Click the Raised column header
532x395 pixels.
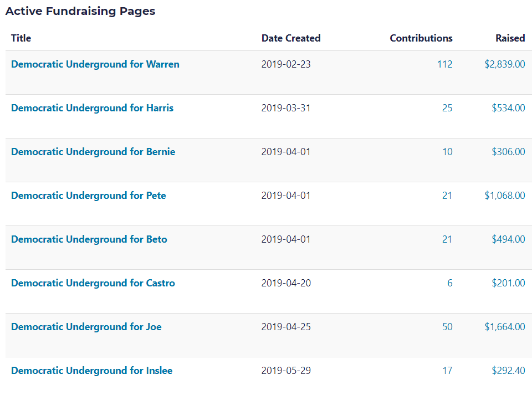[x=510, y=38]
